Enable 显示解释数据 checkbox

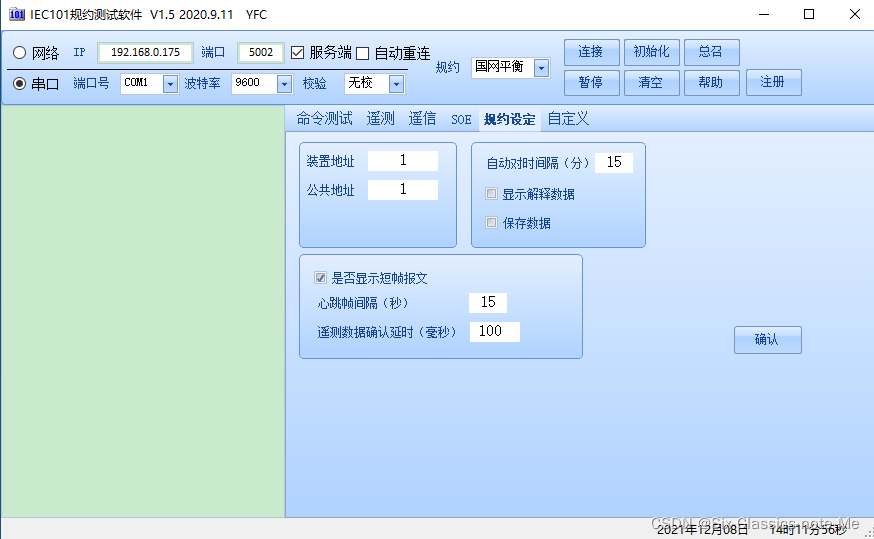coord(491,193)
